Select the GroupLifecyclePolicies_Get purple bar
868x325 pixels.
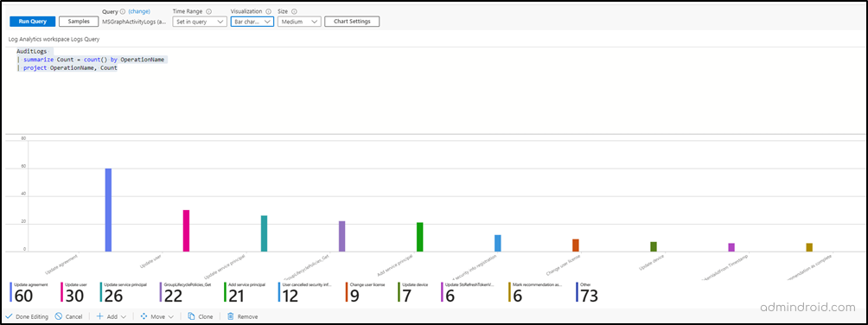(342, 237)
